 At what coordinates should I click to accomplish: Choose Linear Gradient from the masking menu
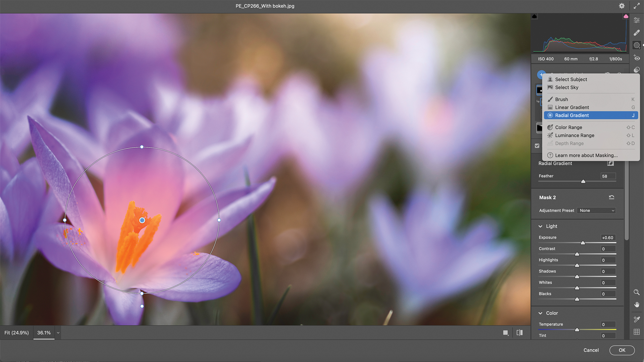pos(571,107)
